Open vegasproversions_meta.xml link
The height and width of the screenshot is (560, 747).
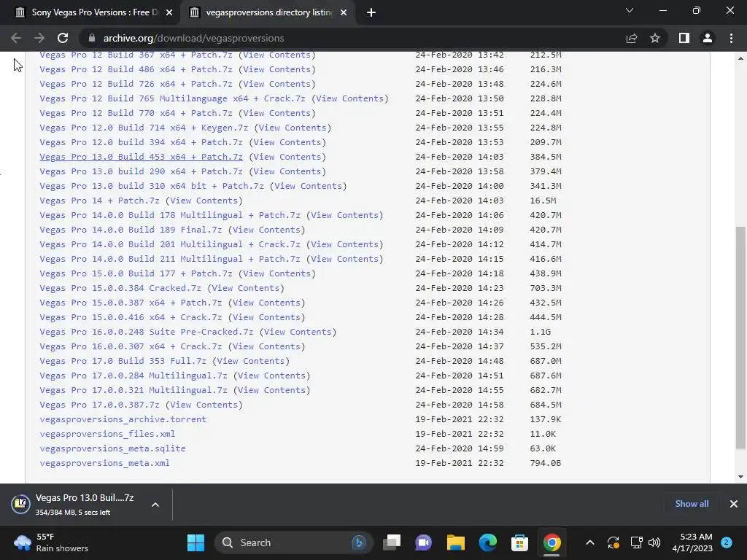(x=104, y=463)
